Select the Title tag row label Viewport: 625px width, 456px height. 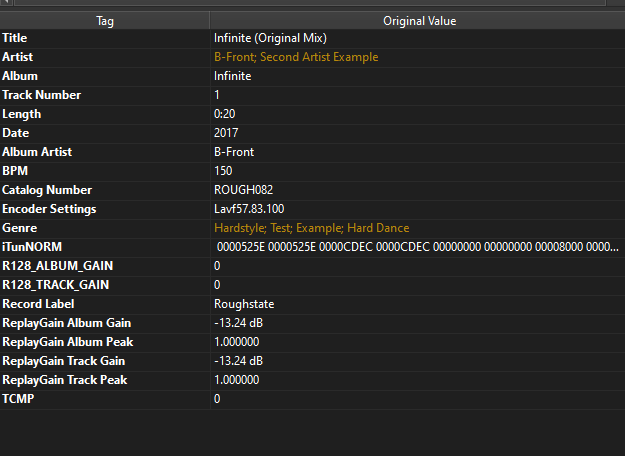[15, 38]
